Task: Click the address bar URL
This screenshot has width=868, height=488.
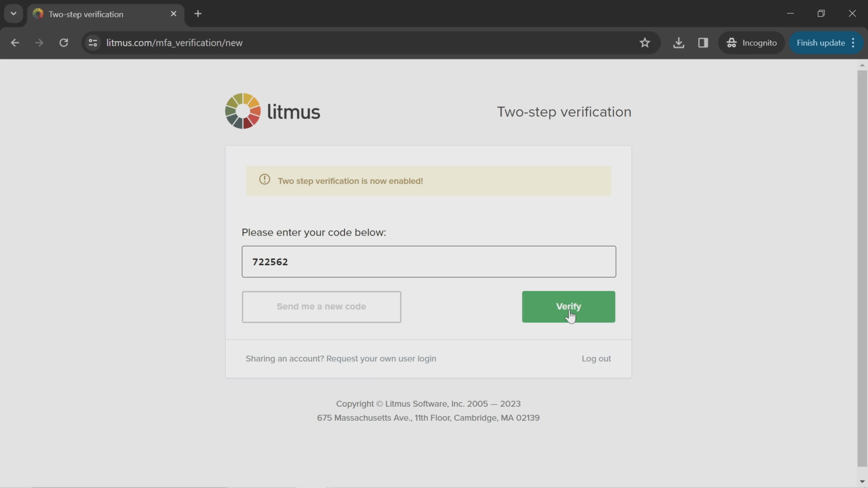Action: [x=174, y=43]
